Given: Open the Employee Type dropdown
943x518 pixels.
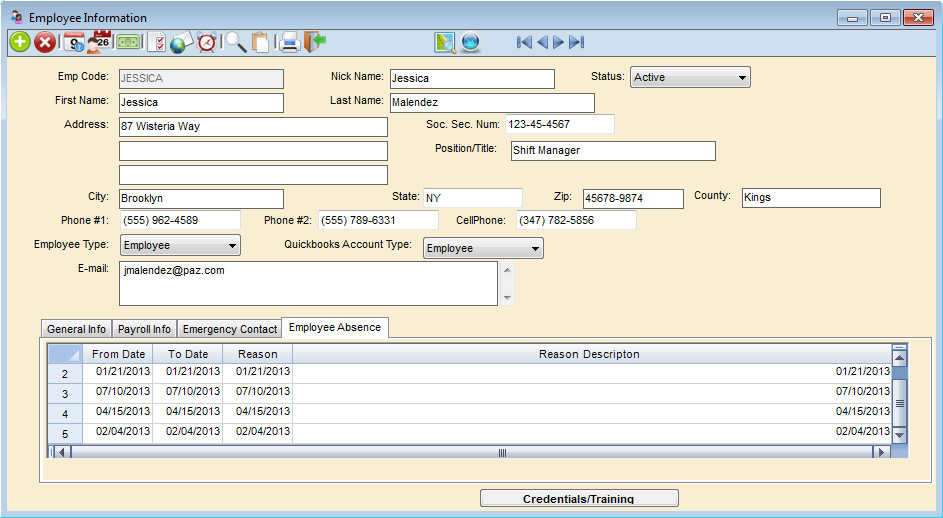Looking at the screenshot, I should click(180, 245).
